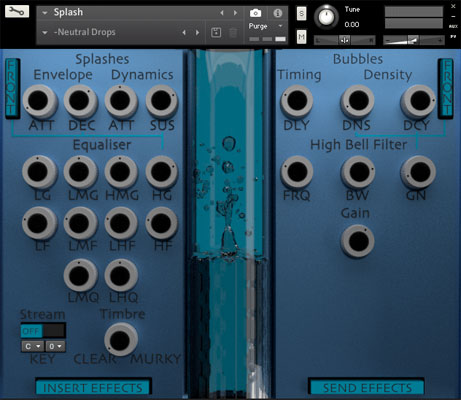Open the Splash instrument dropdown
461x400 pixels.
pyautogui.click(x=45, y=13)
